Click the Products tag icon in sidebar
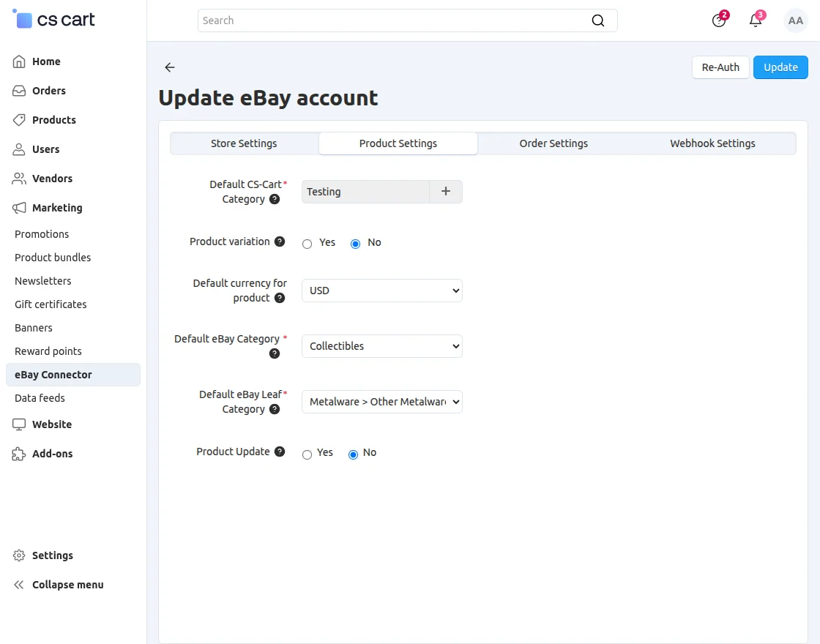Screen dimensions: 820x644 click(x=19, y=120)
